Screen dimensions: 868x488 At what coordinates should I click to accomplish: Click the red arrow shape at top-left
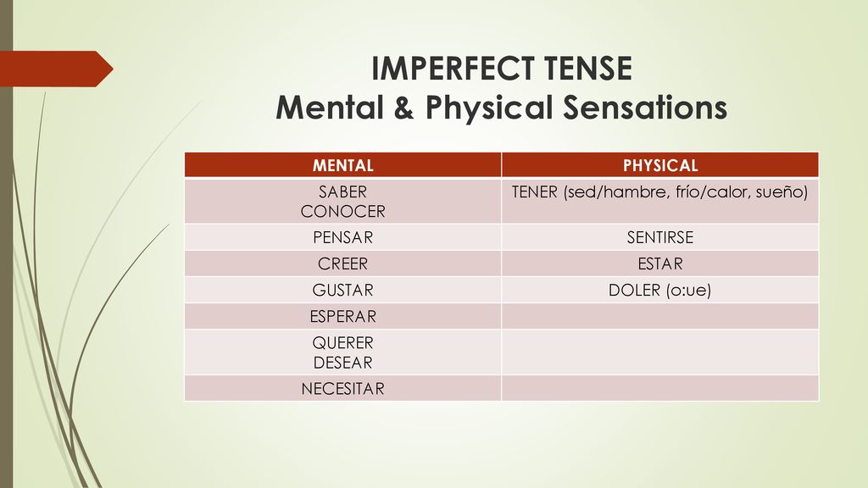pyautogui.click(x=55, y=69)
